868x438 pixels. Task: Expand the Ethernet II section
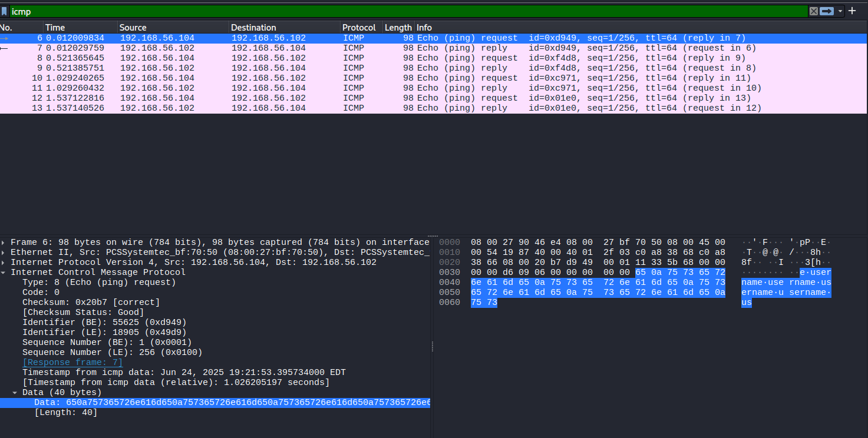coord(5,253)
